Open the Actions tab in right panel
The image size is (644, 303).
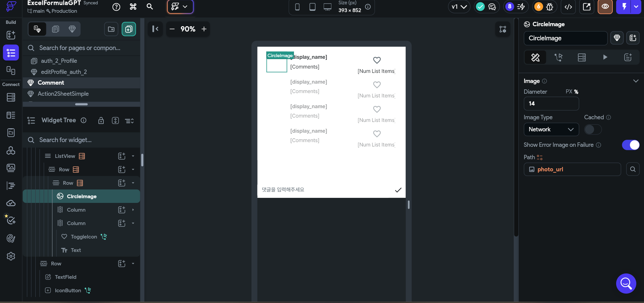[x=558, y=57]
